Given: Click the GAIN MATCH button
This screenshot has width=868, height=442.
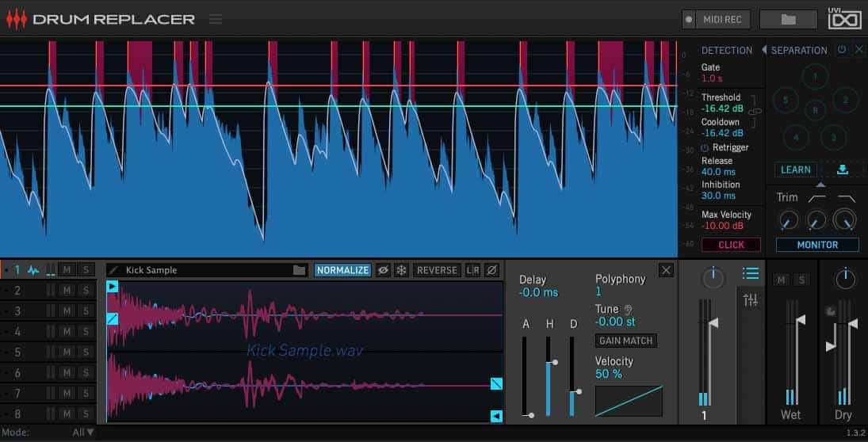Looking at the screenshot, I should click(626, 340).
